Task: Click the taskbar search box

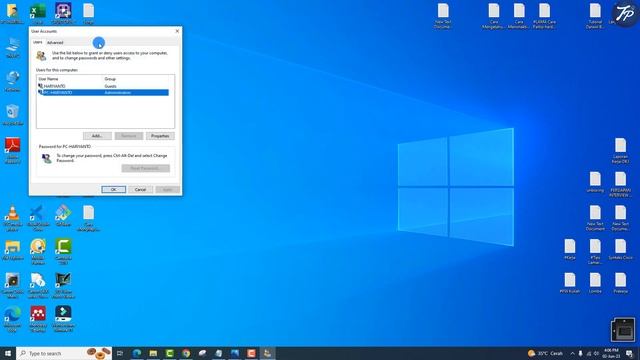Action: point(64,353)
